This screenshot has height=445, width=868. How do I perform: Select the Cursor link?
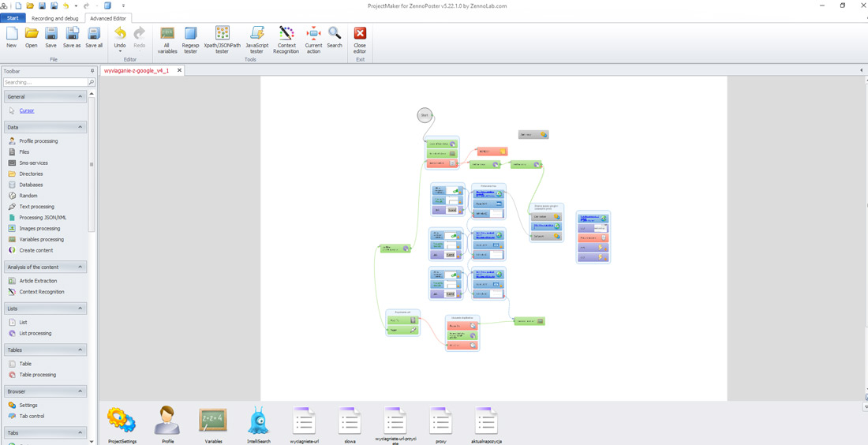point(27,110)
